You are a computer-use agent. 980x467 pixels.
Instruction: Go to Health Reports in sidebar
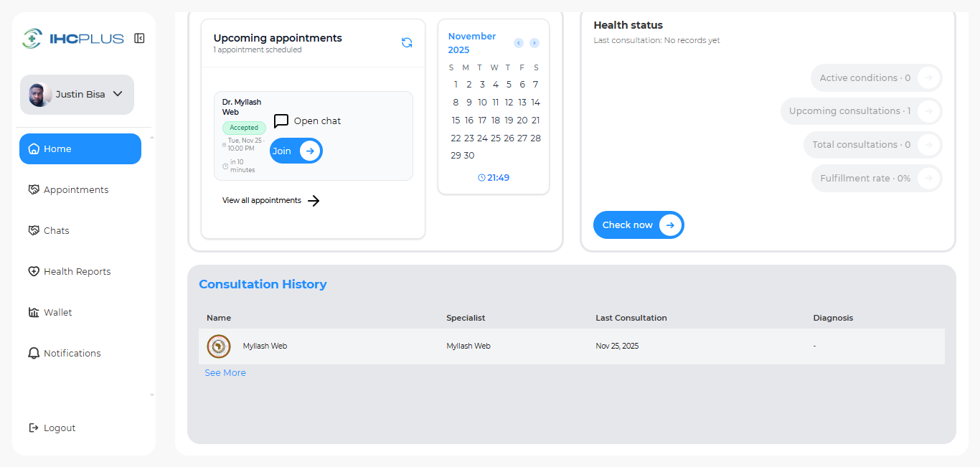tap(77, 272)
